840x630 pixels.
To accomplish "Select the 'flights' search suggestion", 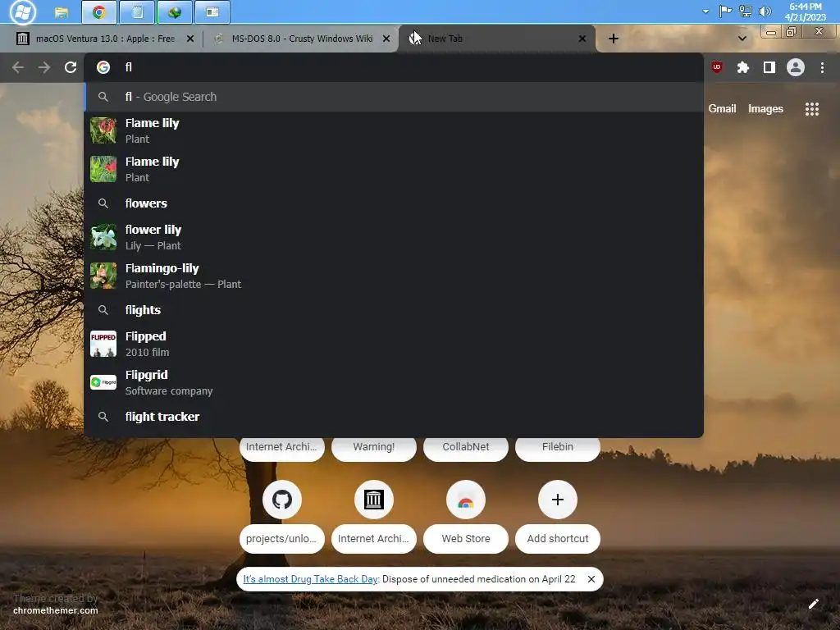I will (x=394, y=310).
